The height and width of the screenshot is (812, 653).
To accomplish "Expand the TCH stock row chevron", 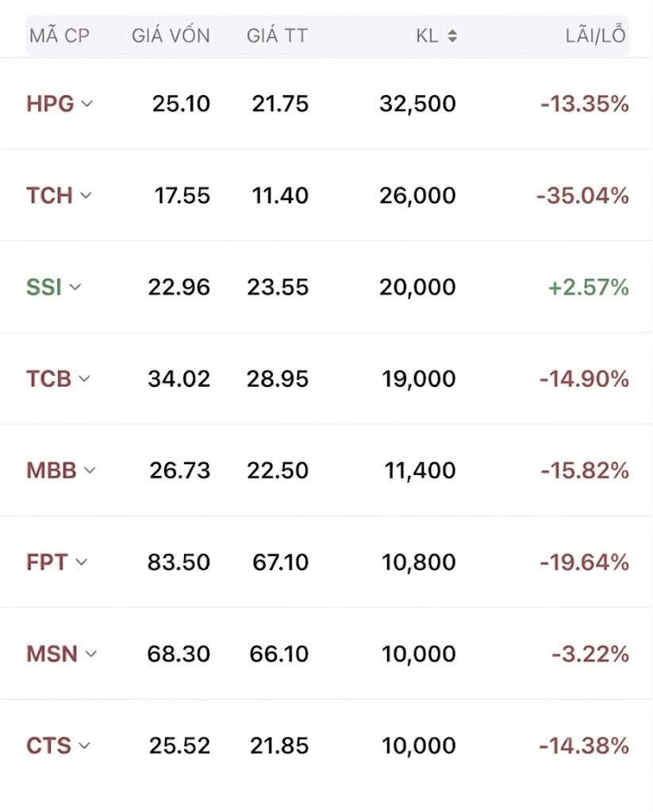I will (x=86, y=195).
